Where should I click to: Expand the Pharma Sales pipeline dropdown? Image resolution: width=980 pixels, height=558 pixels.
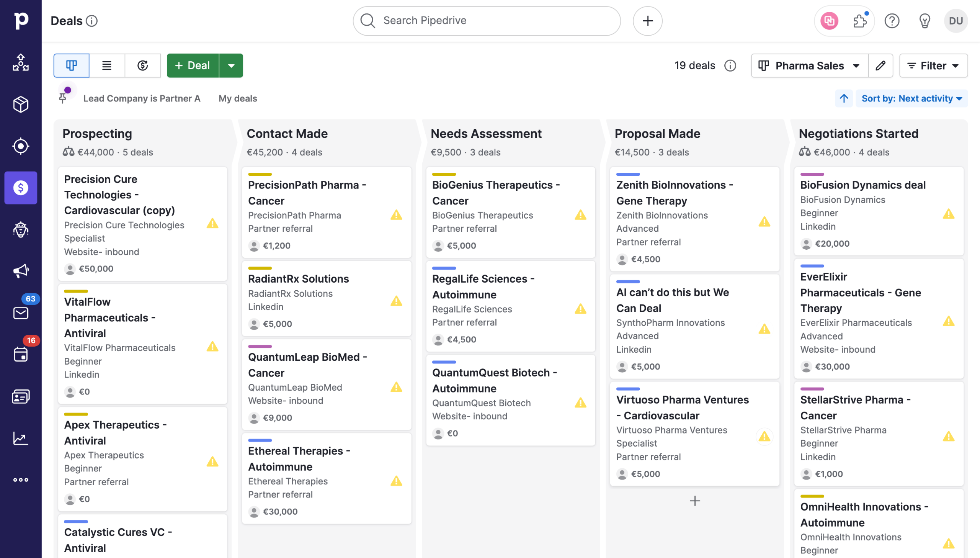pos(810,65)
